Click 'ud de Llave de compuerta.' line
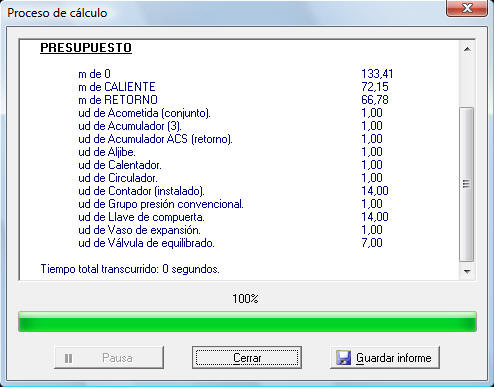 coord(141,217)
